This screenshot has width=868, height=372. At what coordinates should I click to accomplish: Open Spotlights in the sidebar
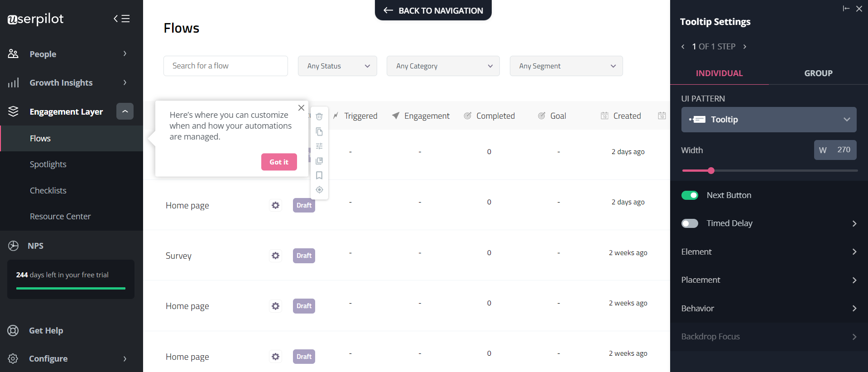coord(48,164)
